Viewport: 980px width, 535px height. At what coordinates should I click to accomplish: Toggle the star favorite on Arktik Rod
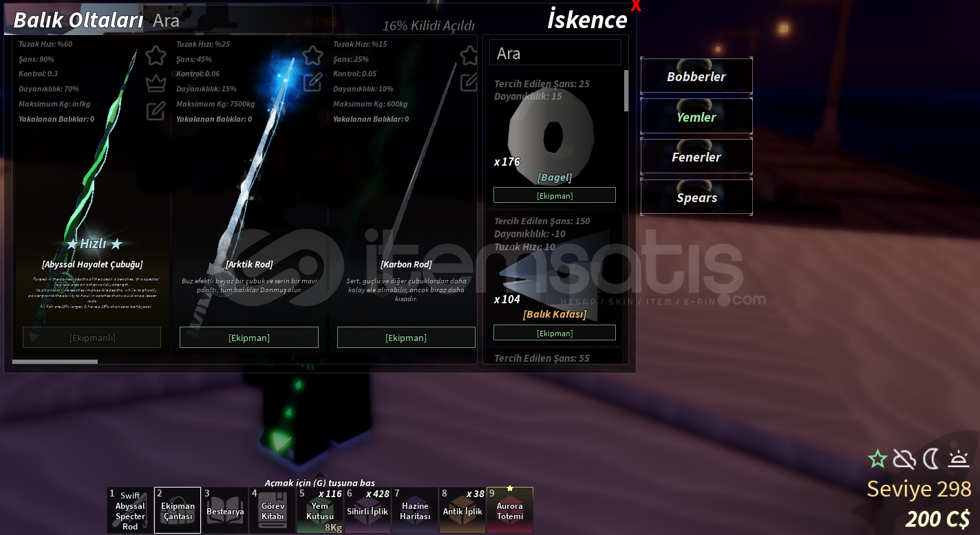(313, 55)
